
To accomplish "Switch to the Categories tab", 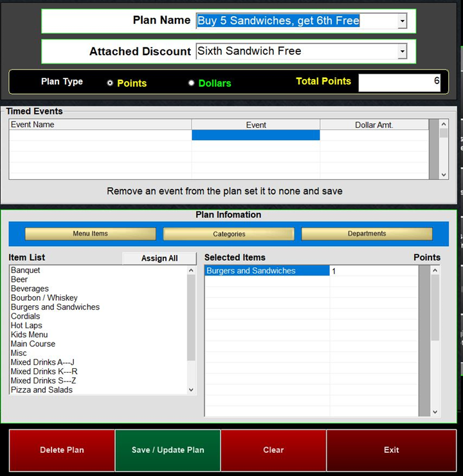I will tap(229, 234).
